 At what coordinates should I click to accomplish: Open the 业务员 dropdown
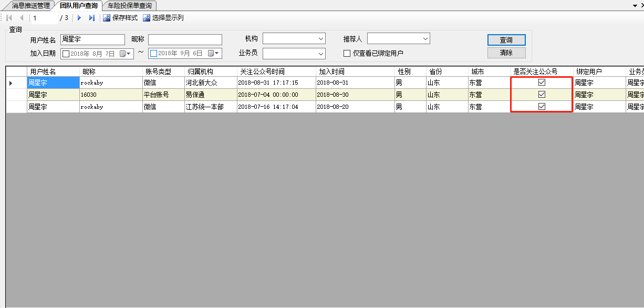321,54
